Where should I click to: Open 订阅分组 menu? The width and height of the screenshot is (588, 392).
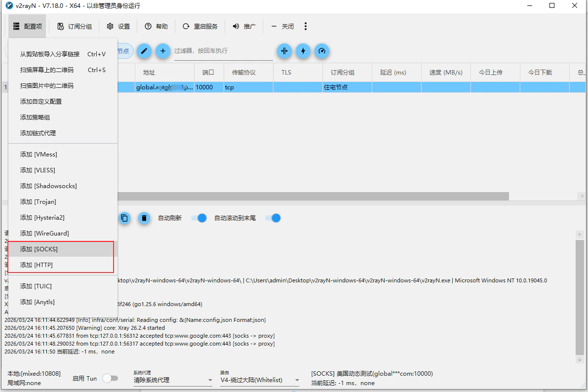point(74,26)
